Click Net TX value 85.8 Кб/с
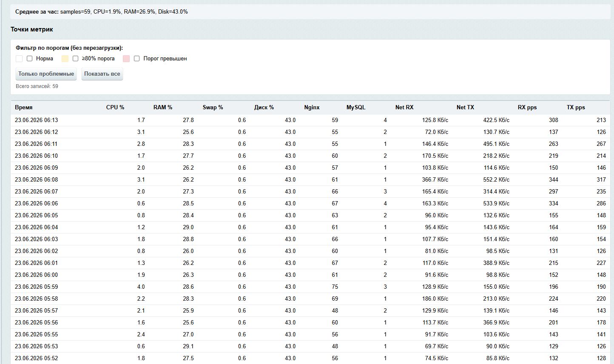Viewport: 614px width, 364px height. click(498, 358)
